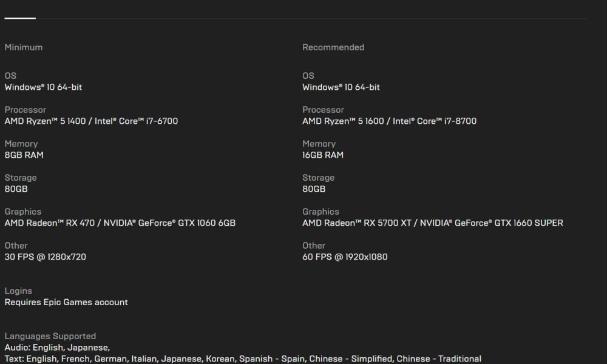Click the 'AMD Ryzen 5 1400 / Intel Core i7-6700' processor text

point(92,121)
